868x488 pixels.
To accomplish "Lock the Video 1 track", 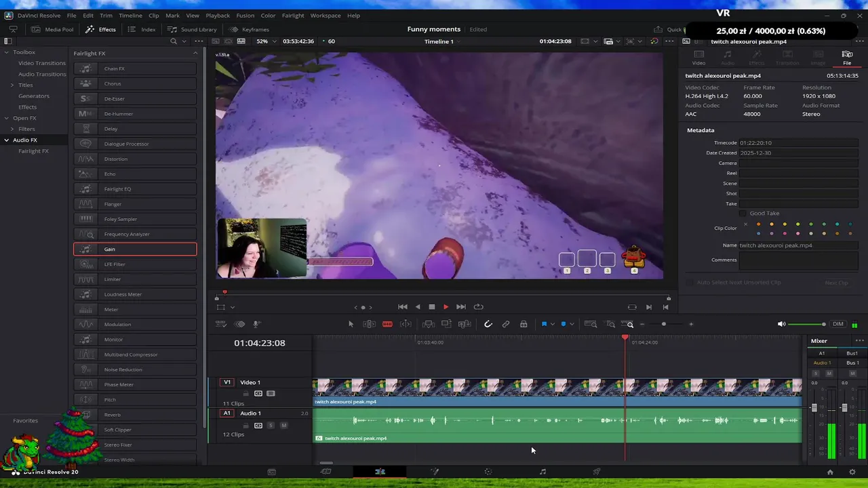I will point(245,393).
